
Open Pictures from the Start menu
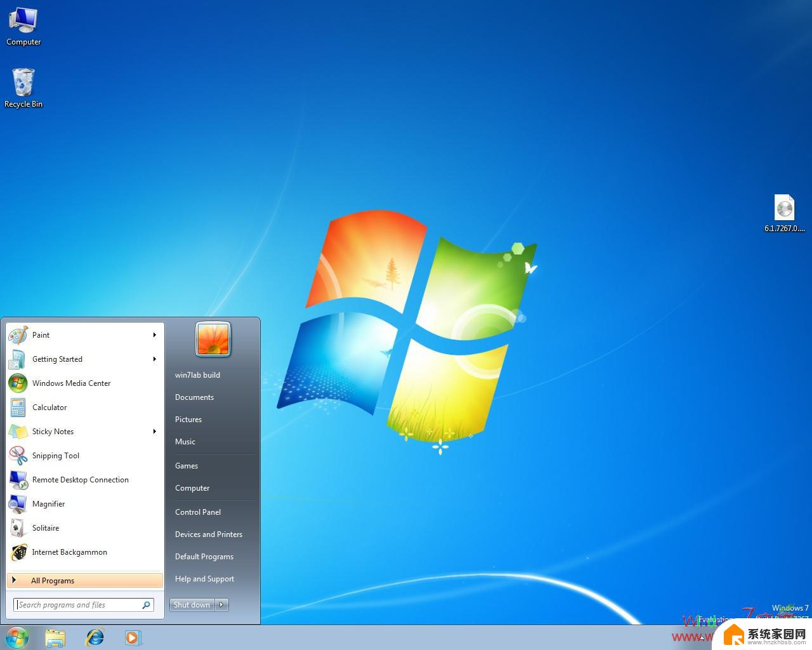188,420
